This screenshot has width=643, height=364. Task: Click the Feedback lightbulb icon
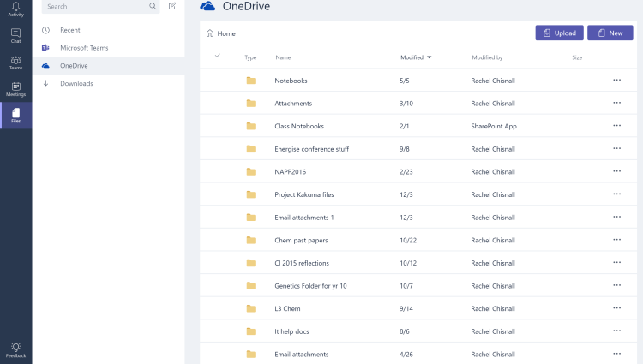(15, 348)
